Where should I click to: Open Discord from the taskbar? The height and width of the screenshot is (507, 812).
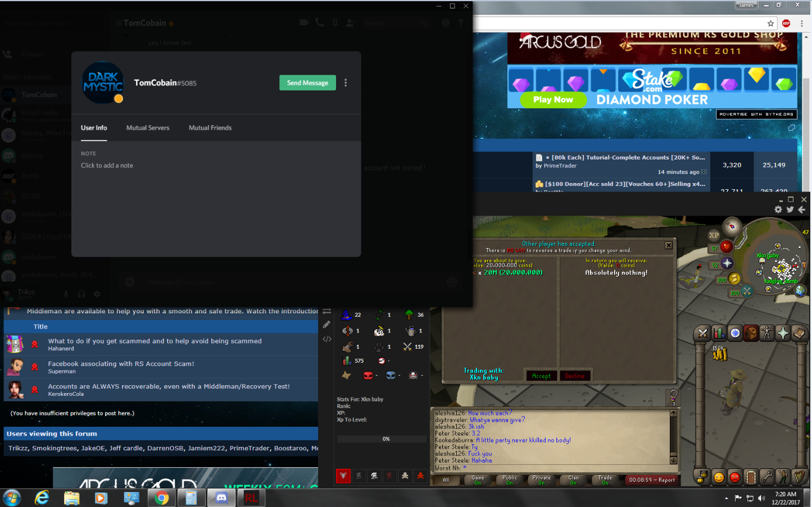[221, 498]
